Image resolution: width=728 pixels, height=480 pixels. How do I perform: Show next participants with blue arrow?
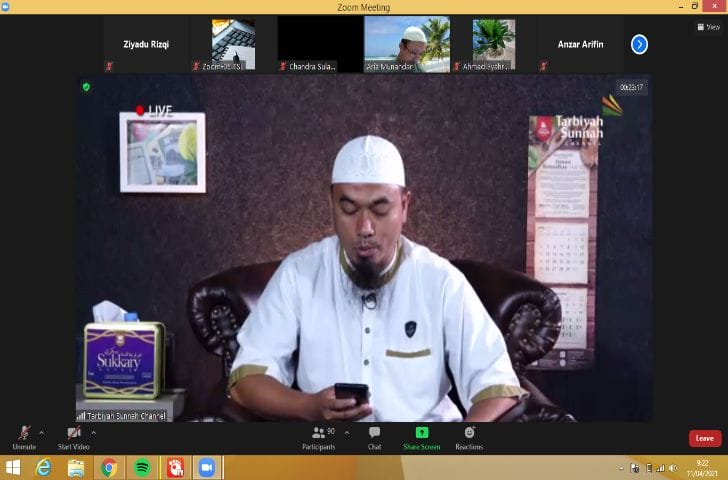(639, 44)
